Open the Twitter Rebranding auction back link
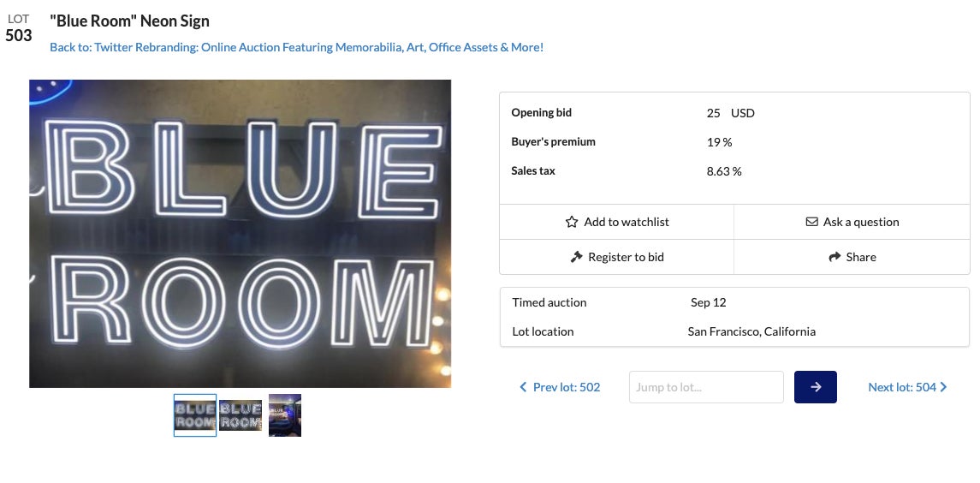Image resolution: width=980 pixels, height=483 pixels. (x=296, y=47)
